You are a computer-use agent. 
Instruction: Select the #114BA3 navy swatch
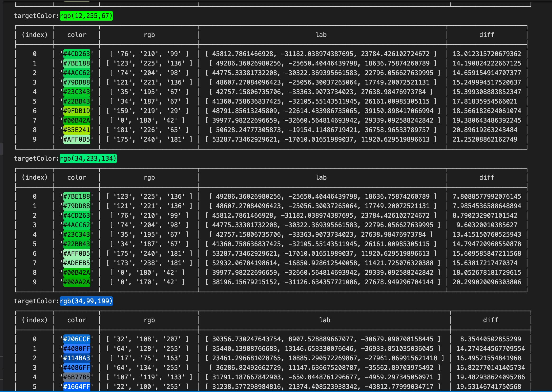coord(77,358)
